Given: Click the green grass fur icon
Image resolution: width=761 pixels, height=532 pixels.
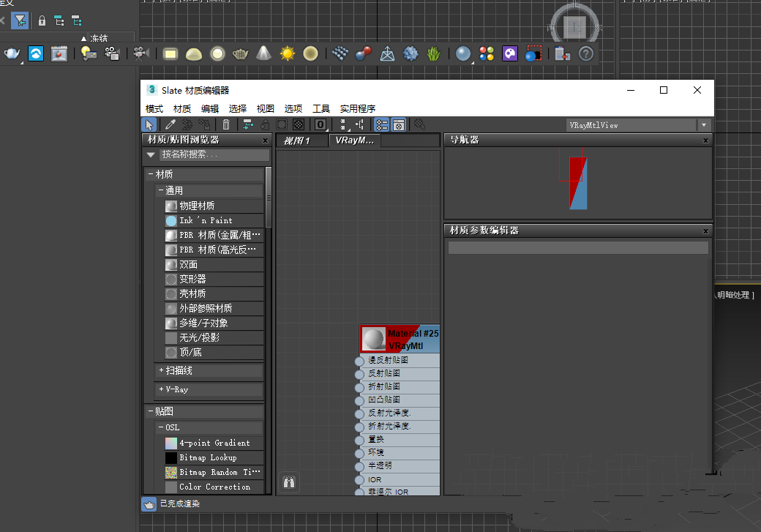Looking at the screenshot, I should click(x=433, y=53).
